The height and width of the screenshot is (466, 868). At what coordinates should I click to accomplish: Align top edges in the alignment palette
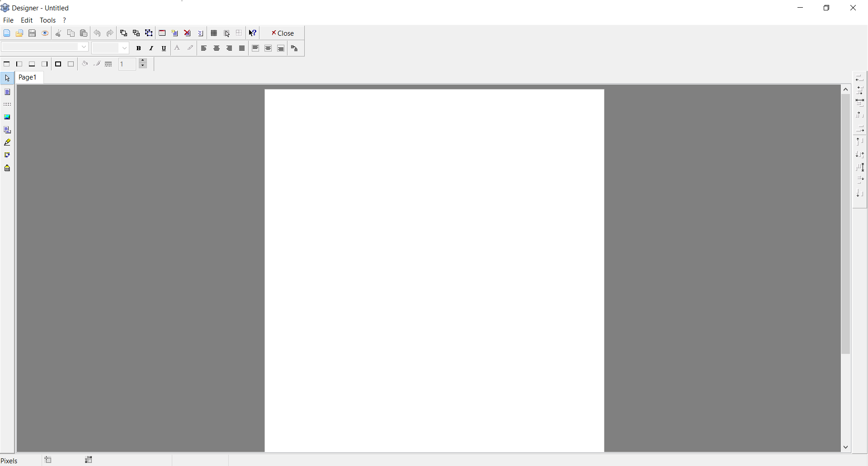coord(860,141)
